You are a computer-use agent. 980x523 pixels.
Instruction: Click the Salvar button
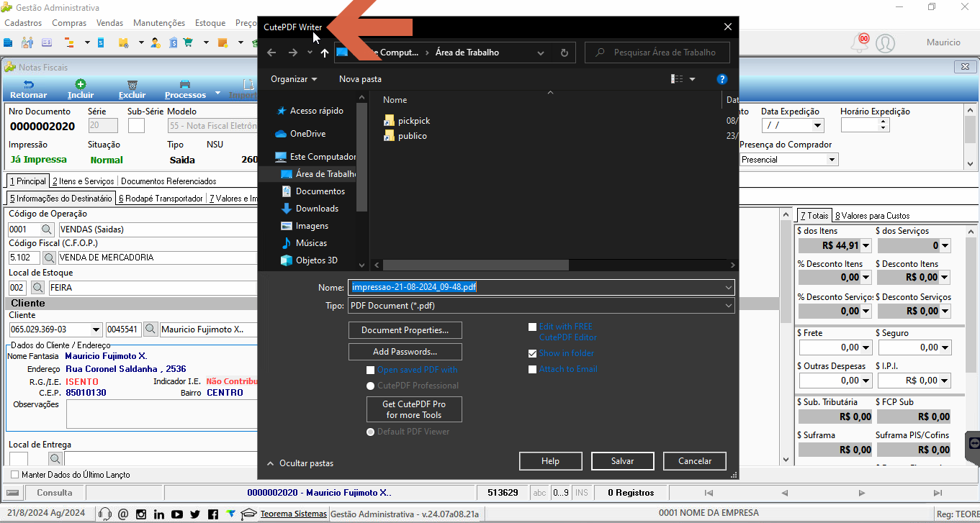[x=623, y=461]
